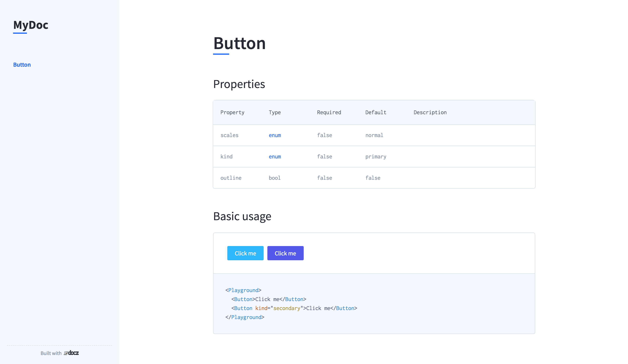Click the docz logo in the footer
The height and width of the screenshot is (364, 628).
pos(71,353)
